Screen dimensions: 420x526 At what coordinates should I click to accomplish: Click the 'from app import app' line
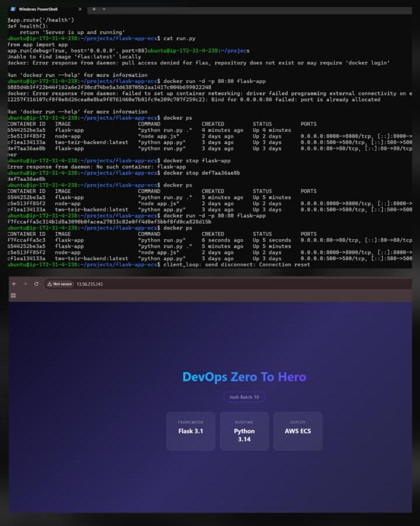(37, 44)
